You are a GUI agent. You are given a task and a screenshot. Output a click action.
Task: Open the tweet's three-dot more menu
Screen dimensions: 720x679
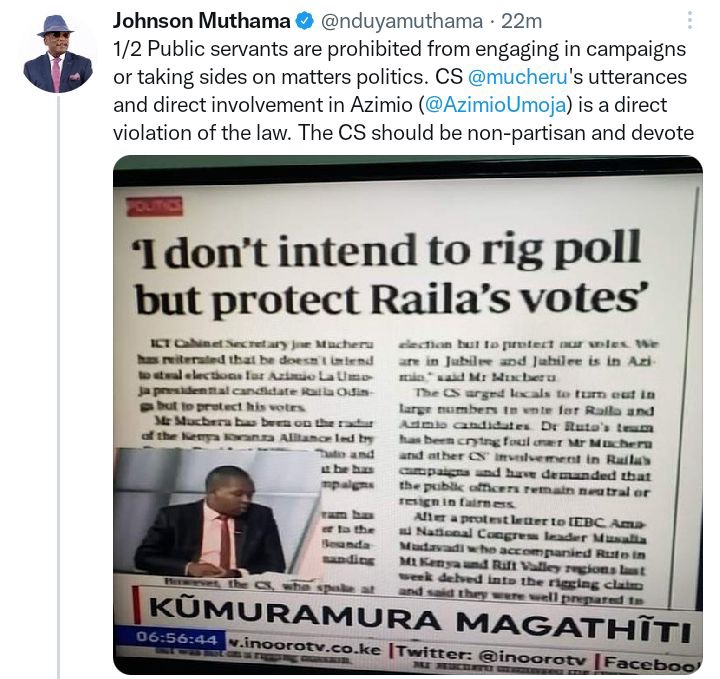pyautogui.click(x=690, y=21)
